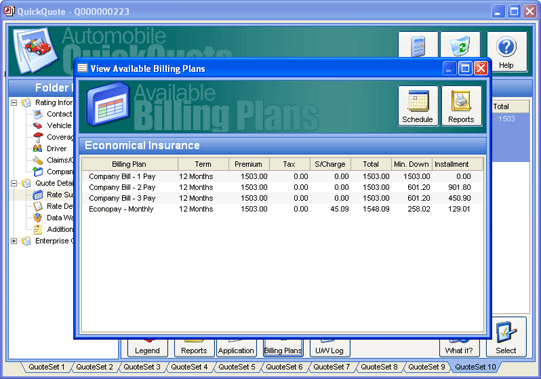Switch to QuoteSet 9 tab
The width and height of the screenshot is (541, 379).
pos(427,367)
